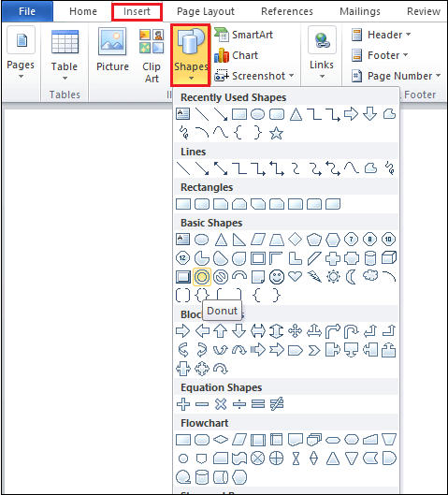This screenshot has height=495, width=448.
Task: Choose the Sun shape
Action: click(333, 277)
